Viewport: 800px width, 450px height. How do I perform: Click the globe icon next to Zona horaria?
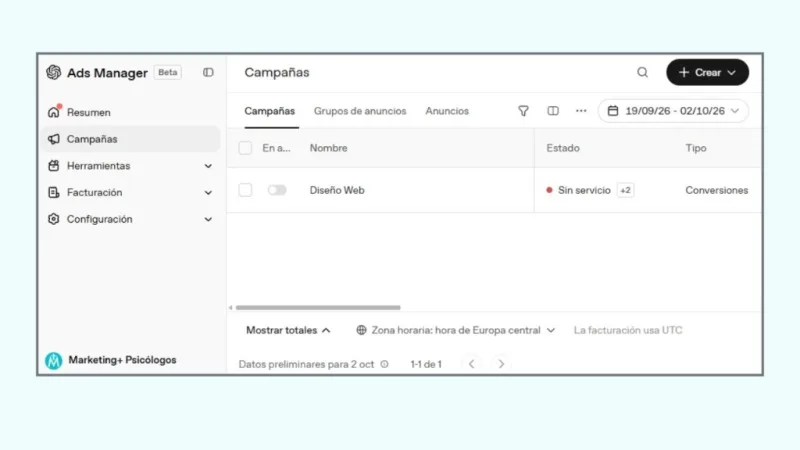(361, 330)
